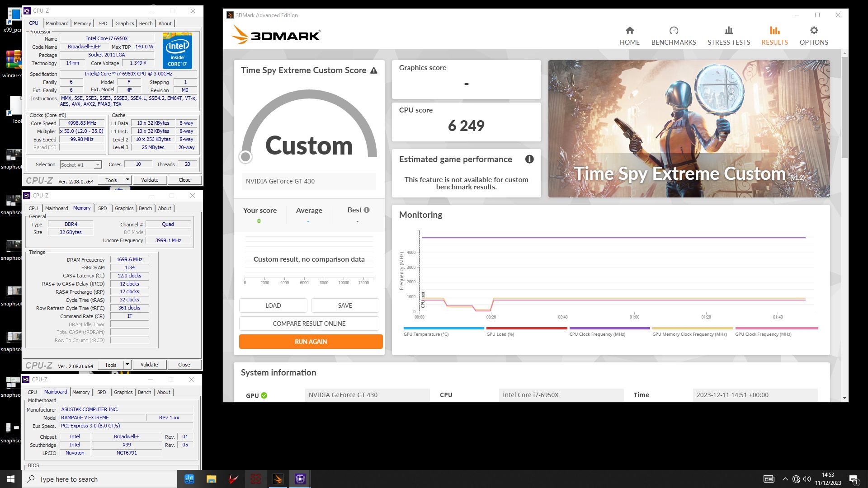Click DRAM Frequency value 1699.6 MHz

click(x=129, y=260)
